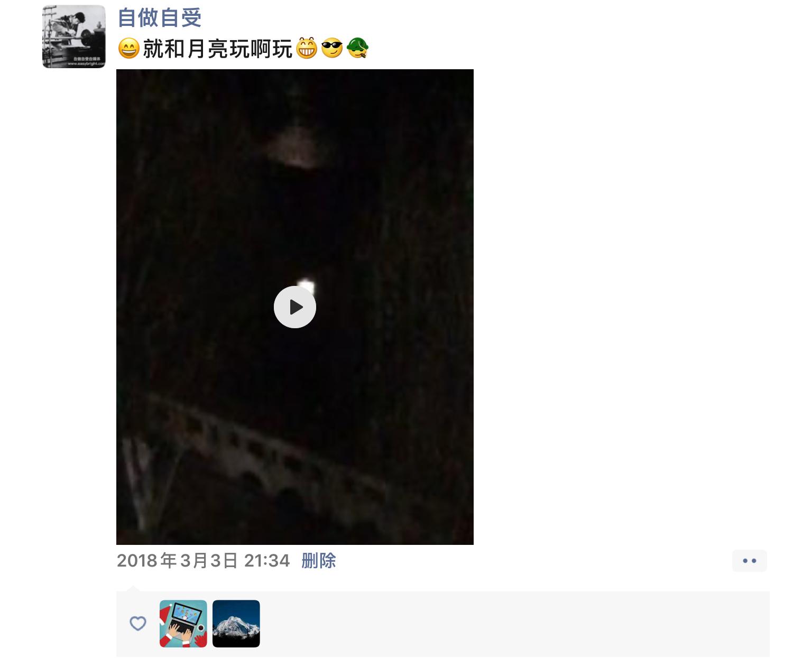Click the bright moon spot in video
This screenshot has width=812, height=658.
click(x=306, y=287)
